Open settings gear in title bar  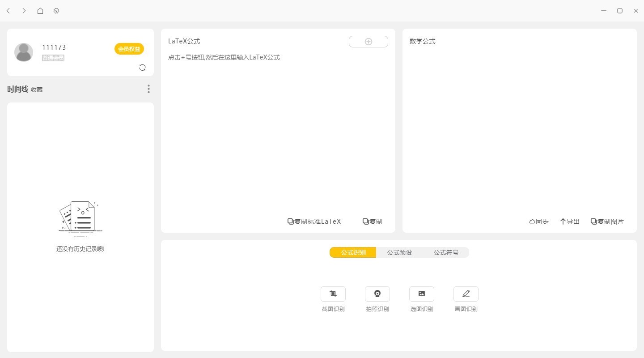tap(56, 11)
